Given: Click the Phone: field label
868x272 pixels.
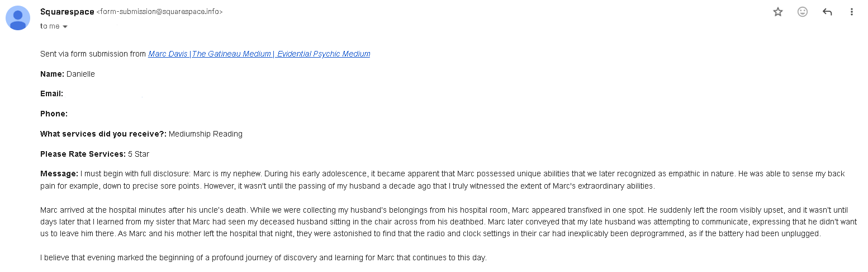Looking at the screenshot, I should (54, 114).
